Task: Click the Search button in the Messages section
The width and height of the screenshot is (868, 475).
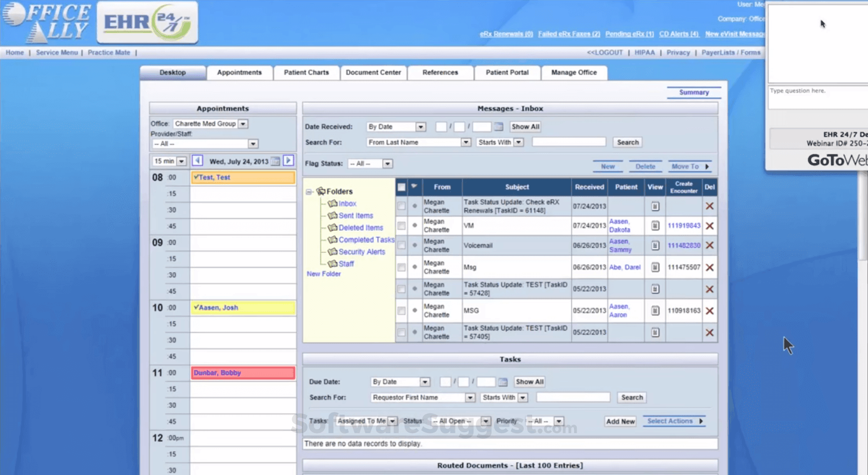Action: click(x=628, y=142)
